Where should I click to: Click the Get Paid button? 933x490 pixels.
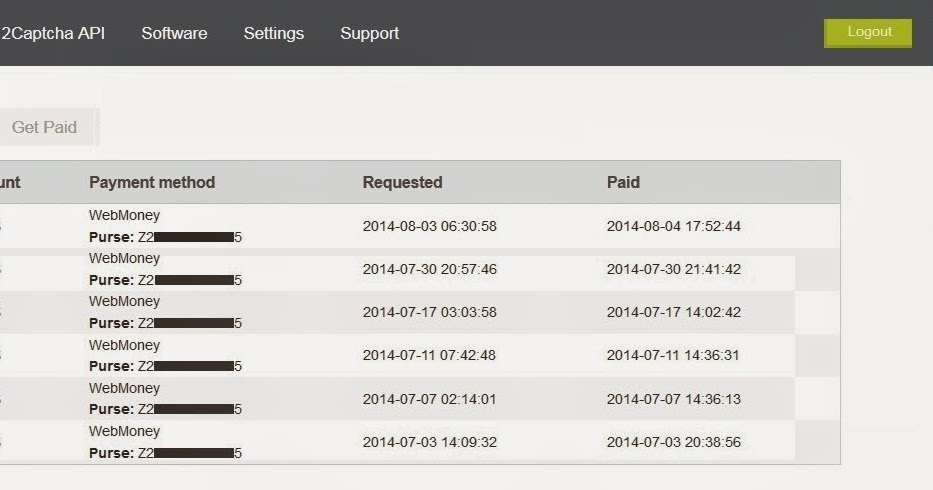click(x=44, y=127)
